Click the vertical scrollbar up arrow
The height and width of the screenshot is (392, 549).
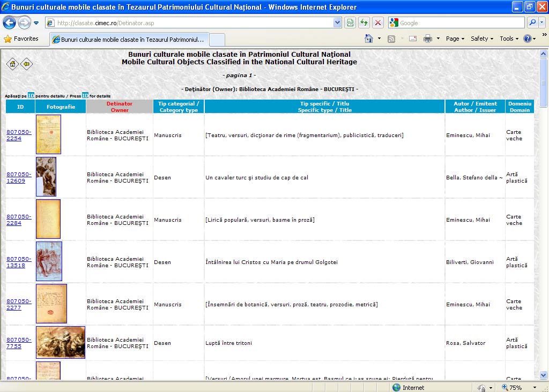point(544,54)
